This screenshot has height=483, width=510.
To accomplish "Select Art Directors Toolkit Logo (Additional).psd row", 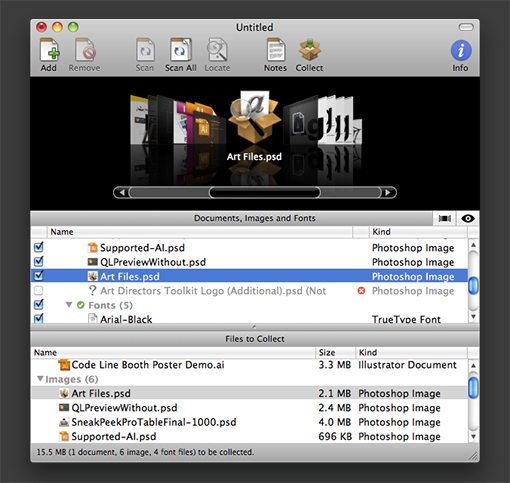I will tap(249, 291).
